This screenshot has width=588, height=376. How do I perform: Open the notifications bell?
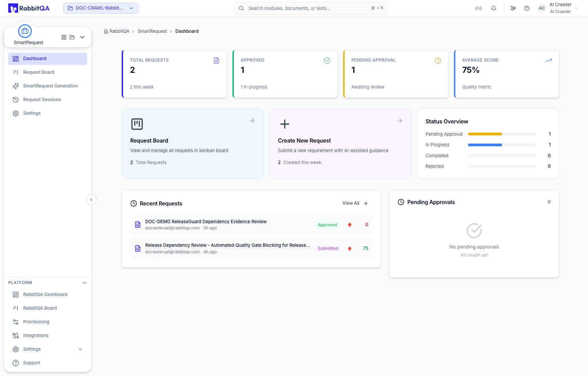click(x=494, y=8)
